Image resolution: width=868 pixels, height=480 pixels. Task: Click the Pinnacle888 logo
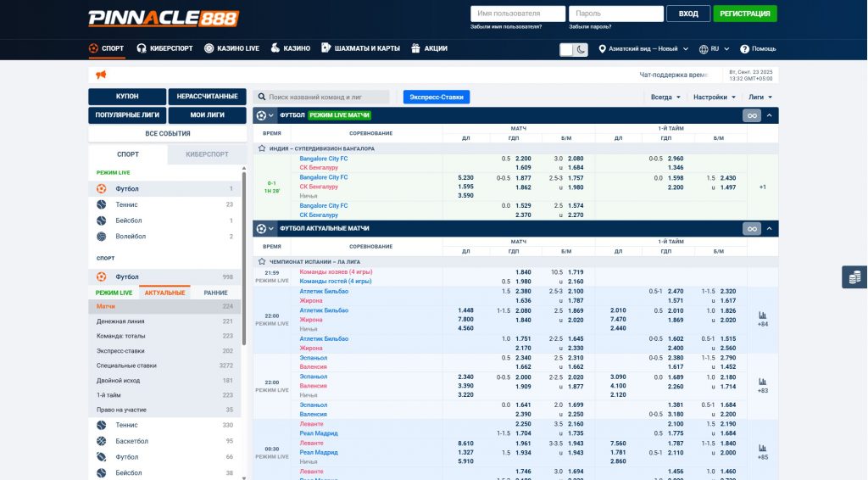point(164,18)
